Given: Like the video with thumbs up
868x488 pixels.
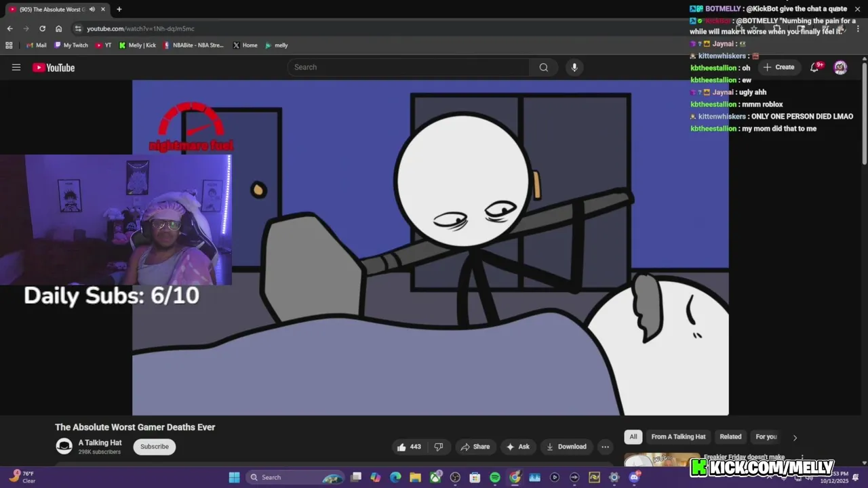Looking at the screenshot, I should click(409, 447).
